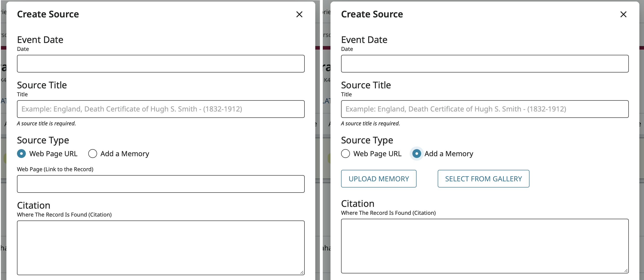The image size is (644, 280).
Task: Close the left Create Source dialog
Action: click(x=299, y=14)
